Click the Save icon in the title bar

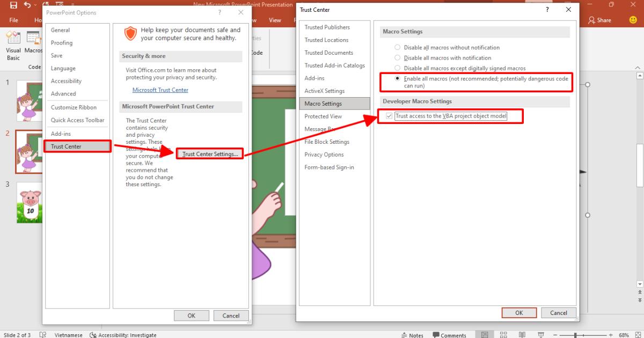pos(14,5)
